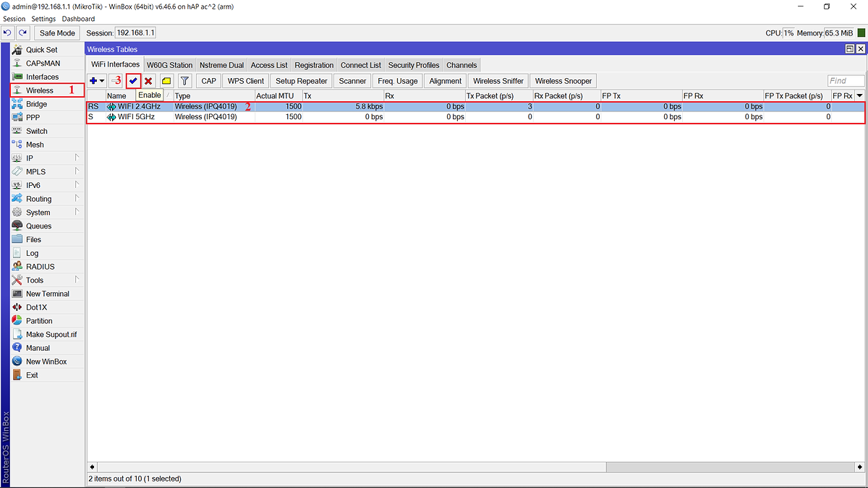Switch to the Channels tab
868x488 pixels.
coord(461,65)
